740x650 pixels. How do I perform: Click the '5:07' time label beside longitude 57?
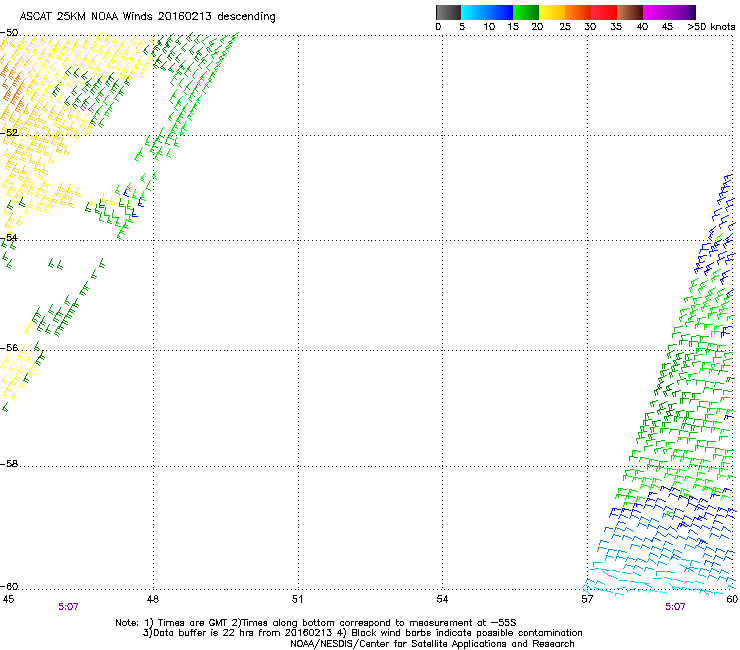[675, 607]
